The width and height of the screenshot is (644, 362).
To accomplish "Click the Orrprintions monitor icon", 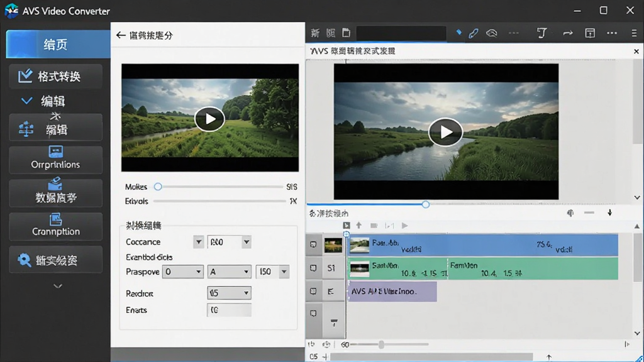I will (x=55, y=151).
